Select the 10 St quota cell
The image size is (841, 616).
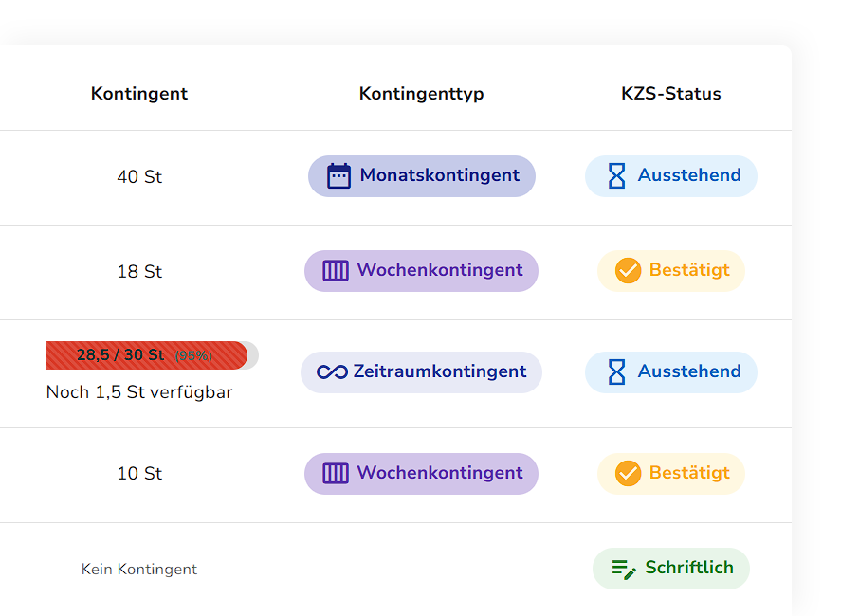point(139,474)
